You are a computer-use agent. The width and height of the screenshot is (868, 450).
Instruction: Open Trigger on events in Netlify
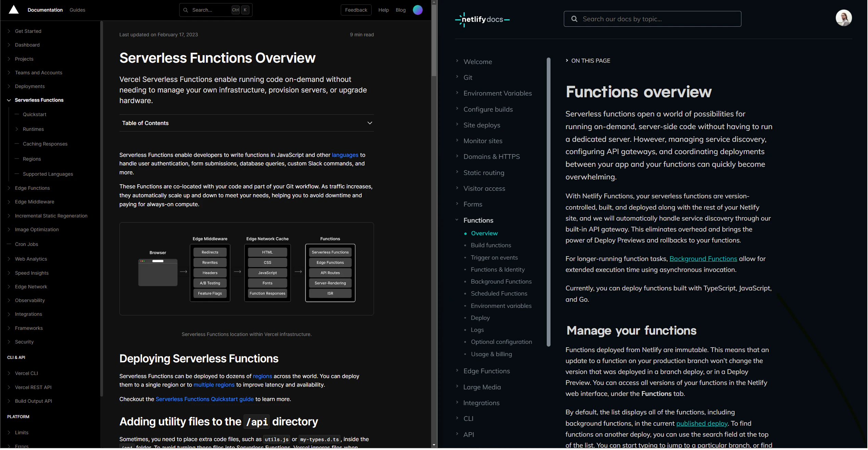pyautogui.click(x=494, y=258)
